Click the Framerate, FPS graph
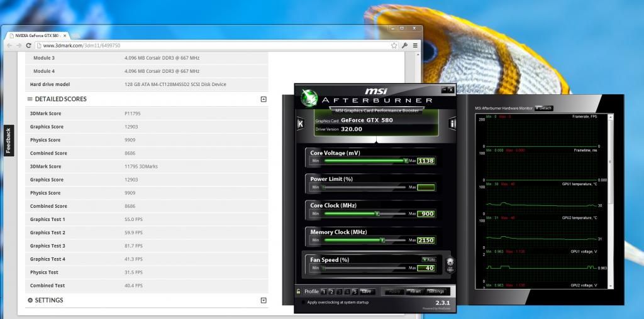The height and width of the screenshot is (319, 644). [x=541, y=131]
